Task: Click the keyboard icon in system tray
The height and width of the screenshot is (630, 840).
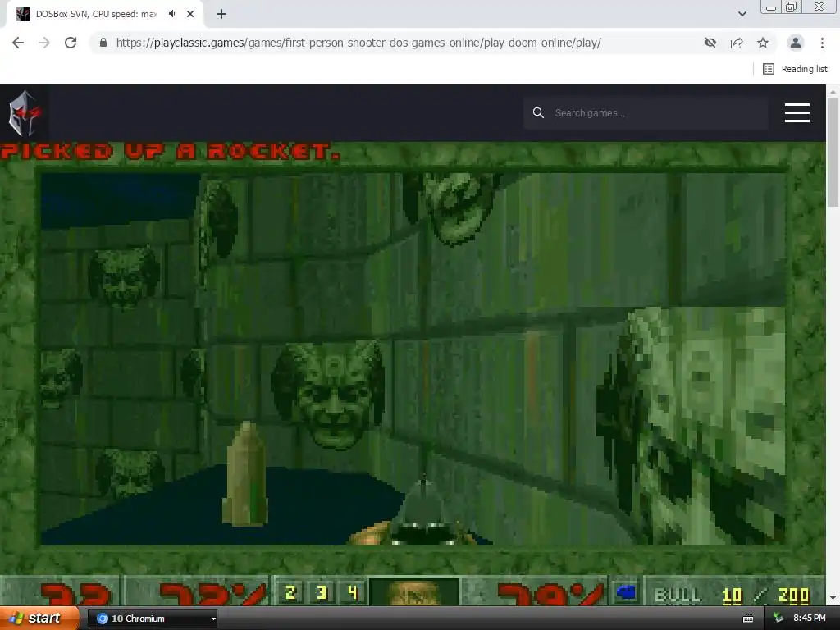Action: coord(748,619)
